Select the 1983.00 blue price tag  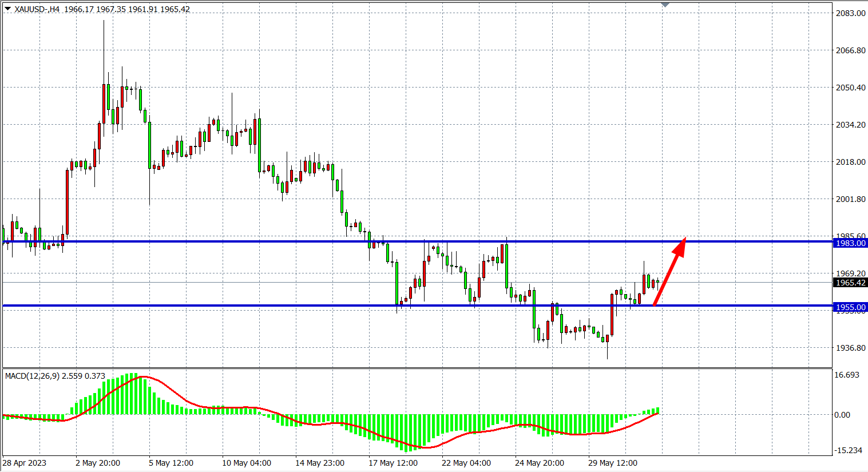click(x=850, y=243)
